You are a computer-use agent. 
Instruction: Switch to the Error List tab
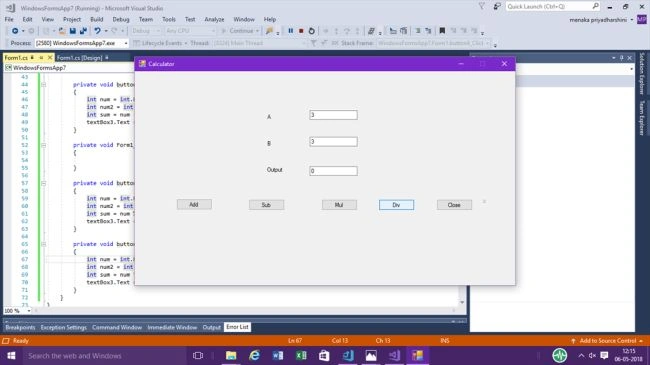click(238, 327)
